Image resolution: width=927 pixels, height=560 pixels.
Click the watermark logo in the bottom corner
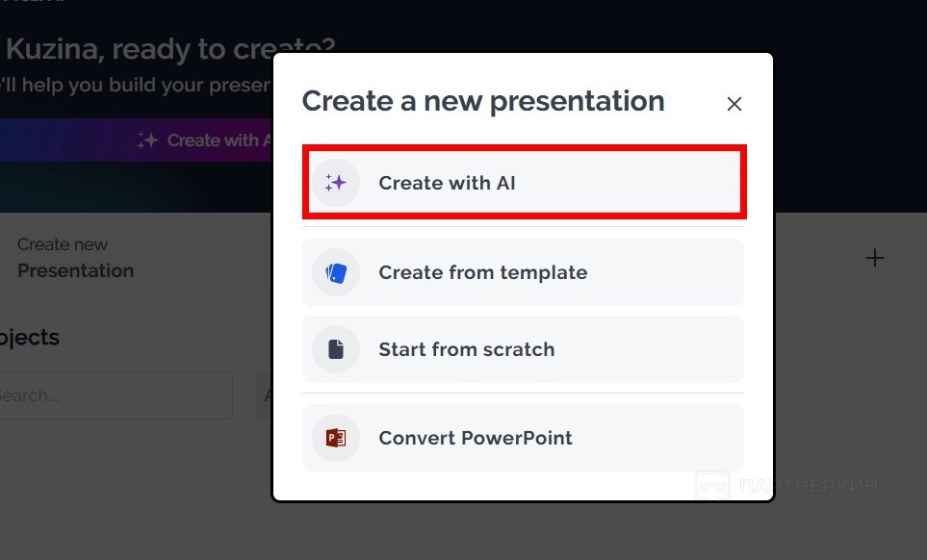(712, 489)
